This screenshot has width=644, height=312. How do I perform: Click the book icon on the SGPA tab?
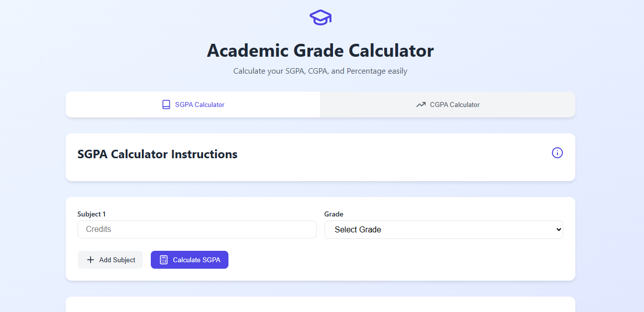tap(166, 104)
